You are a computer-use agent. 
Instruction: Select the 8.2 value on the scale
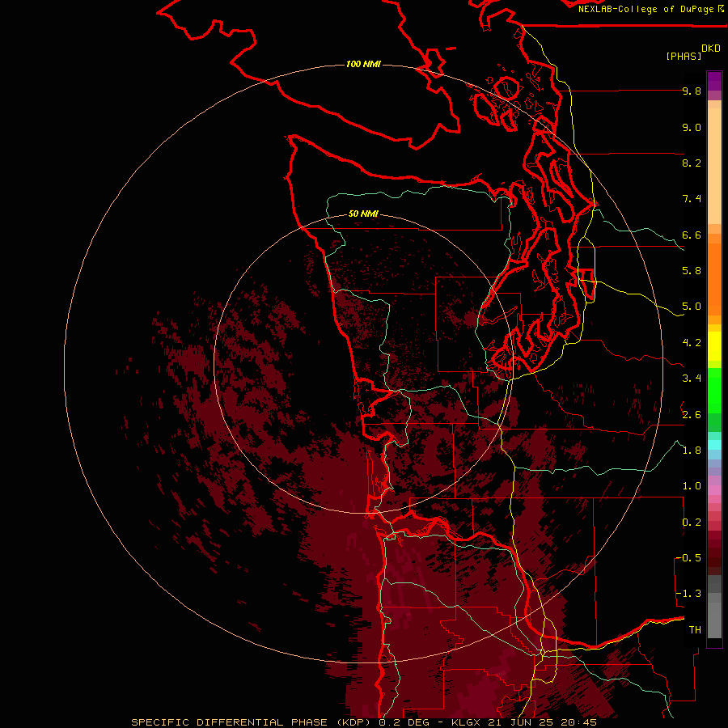click(692, 163)
